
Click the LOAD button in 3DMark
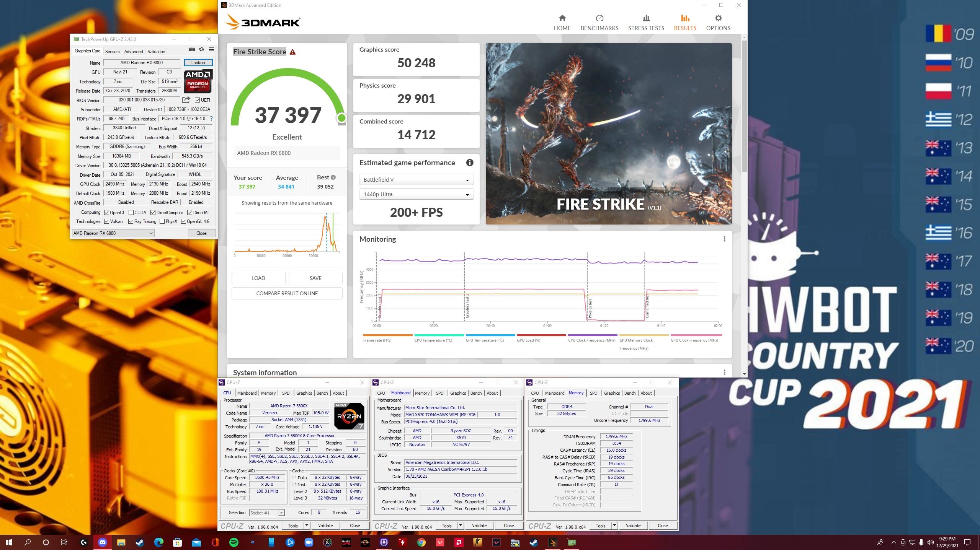(258, 278)
